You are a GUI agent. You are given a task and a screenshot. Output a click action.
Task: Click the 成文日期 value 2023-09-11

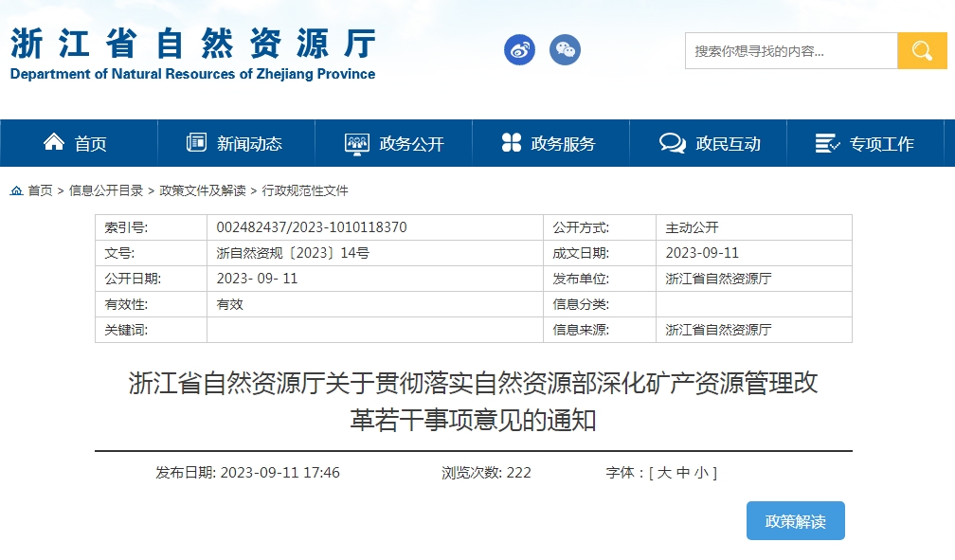(x=702, y=253)
